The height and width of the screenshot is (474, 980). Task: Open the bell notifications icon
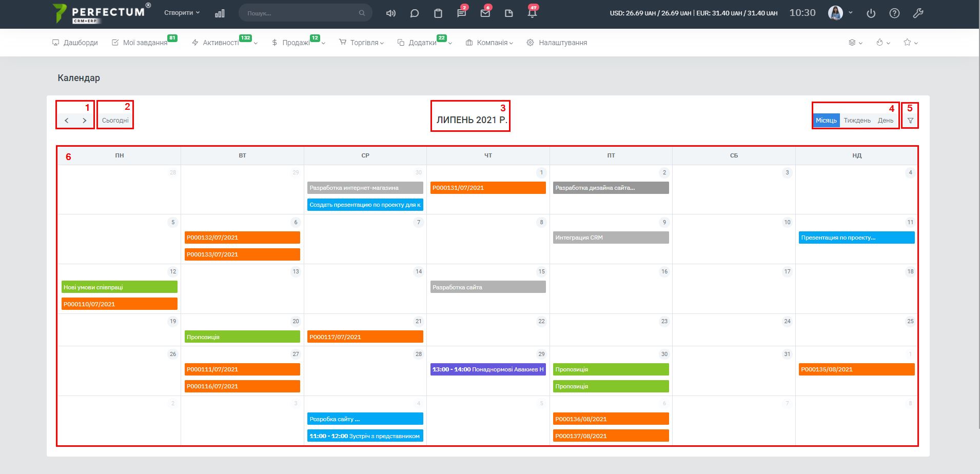(532, 13)
